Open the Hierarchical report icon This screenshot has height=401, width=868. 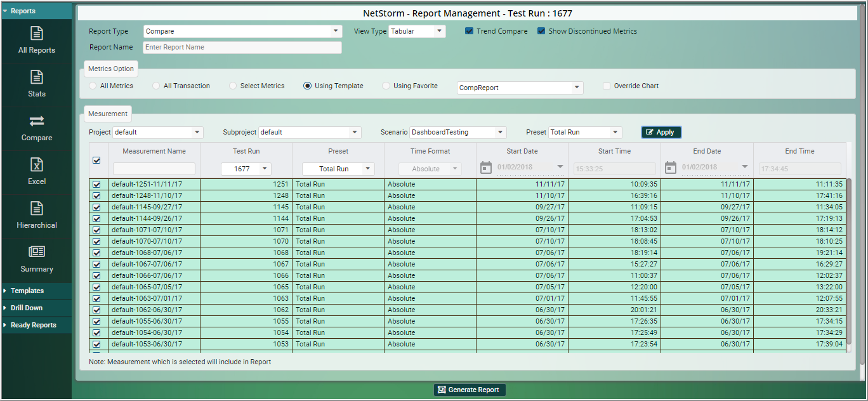[x=37, y=215]
